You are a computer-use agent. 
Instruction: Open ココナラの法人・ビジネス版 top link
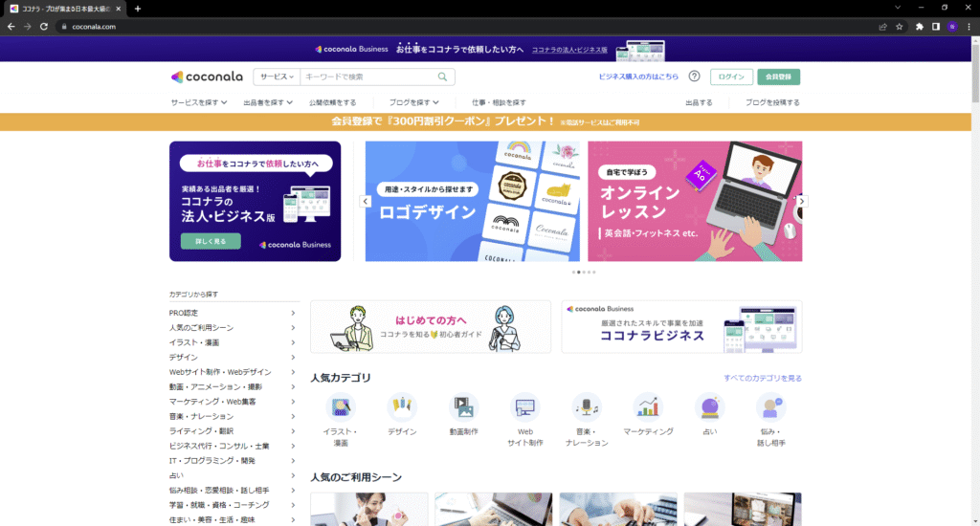click(x=569, y=50)
